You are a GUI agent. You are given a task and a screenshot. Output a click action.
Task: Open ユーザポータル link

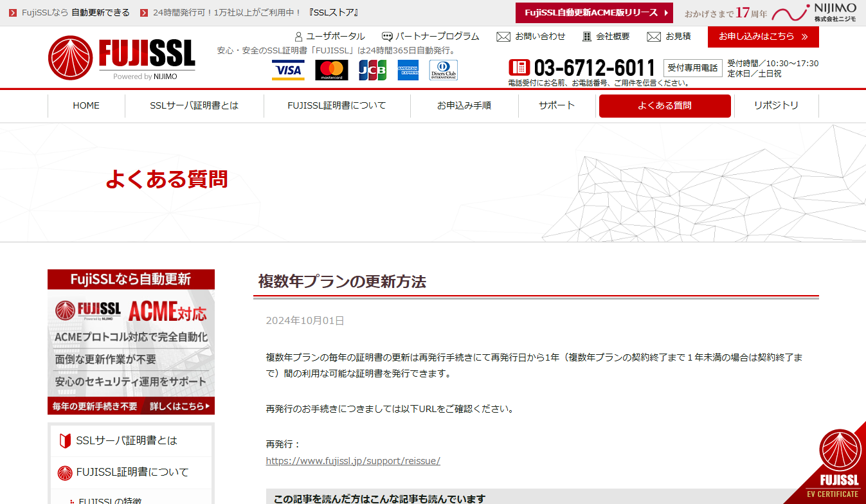[335, 37]
